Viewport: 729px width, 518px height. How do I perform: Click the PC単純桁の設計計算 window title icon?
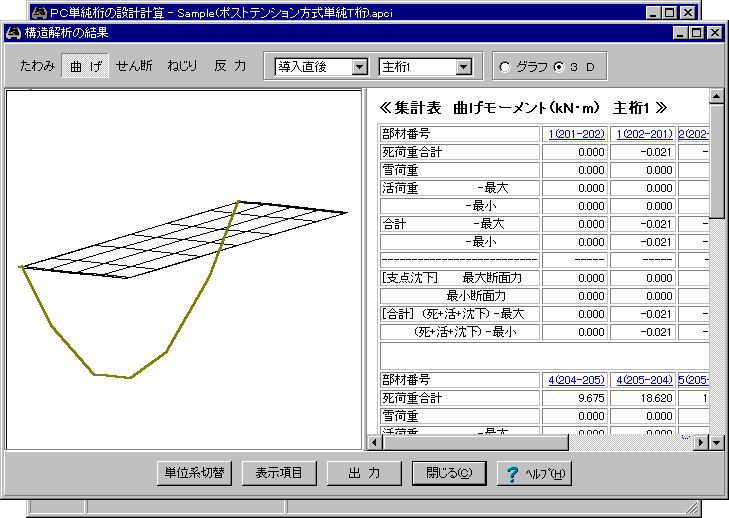(39, 13)
